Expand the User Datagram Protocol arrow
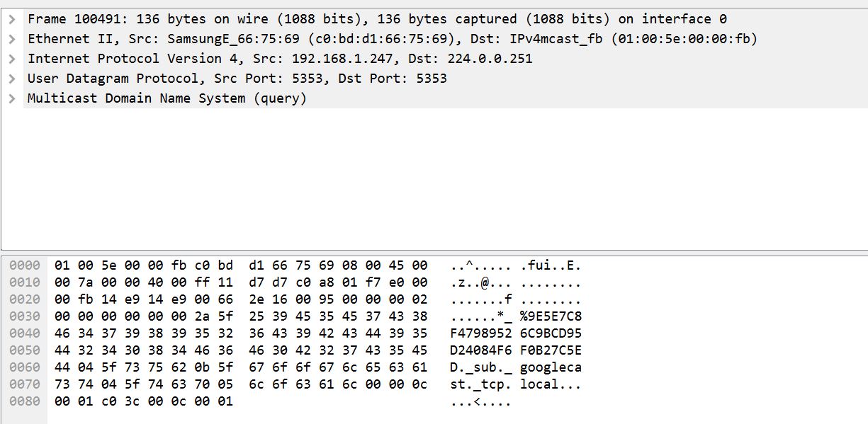The width and height of the screenshot is (868, 424). coord(12,79)
